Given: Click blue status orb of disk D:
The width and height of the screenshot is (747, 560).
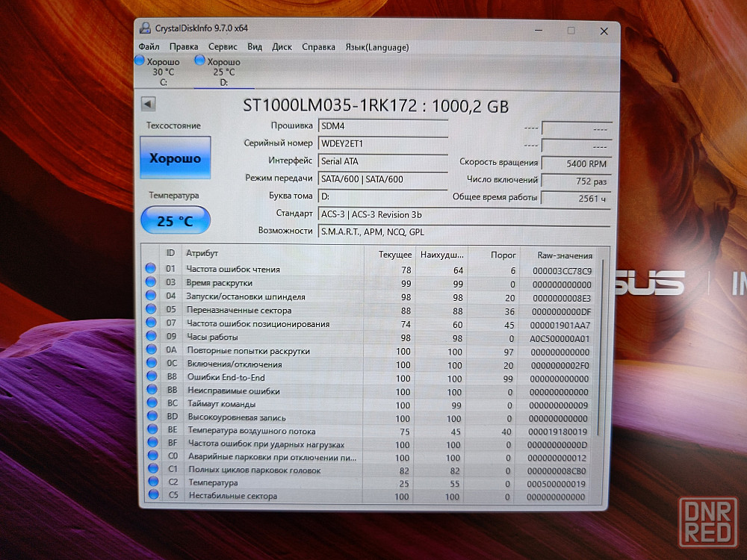Looking at the screenshot, I should pos(199,60).
